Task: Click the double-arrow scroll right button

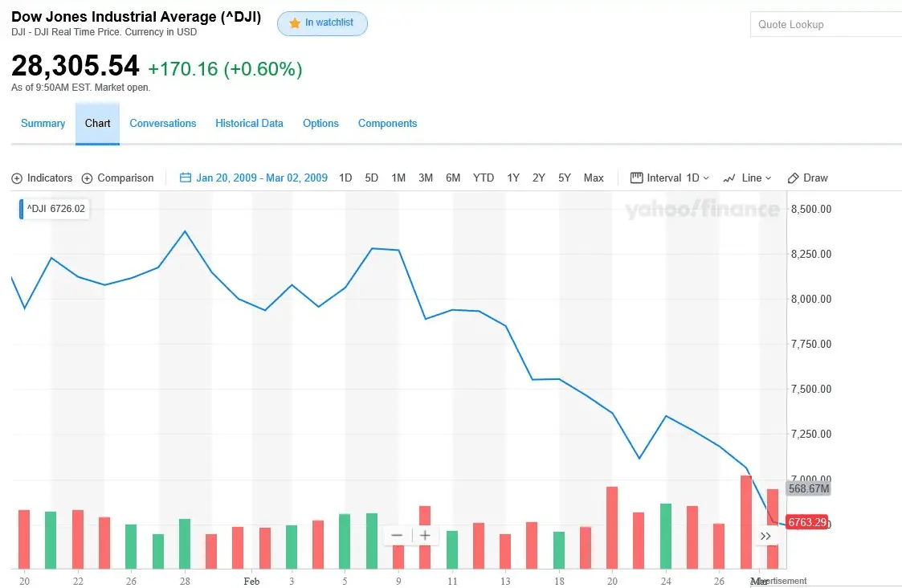Action: coord(765,536)
